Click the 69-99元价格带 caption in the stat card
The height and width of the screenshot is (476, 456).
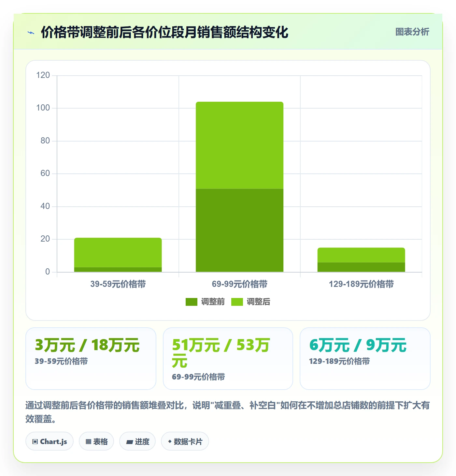pyautogui.click(x=198, y=377)
